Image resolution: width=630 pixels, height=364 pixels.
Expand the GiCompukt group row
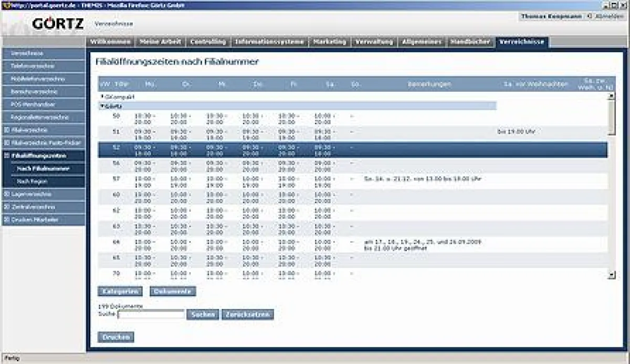101,97
